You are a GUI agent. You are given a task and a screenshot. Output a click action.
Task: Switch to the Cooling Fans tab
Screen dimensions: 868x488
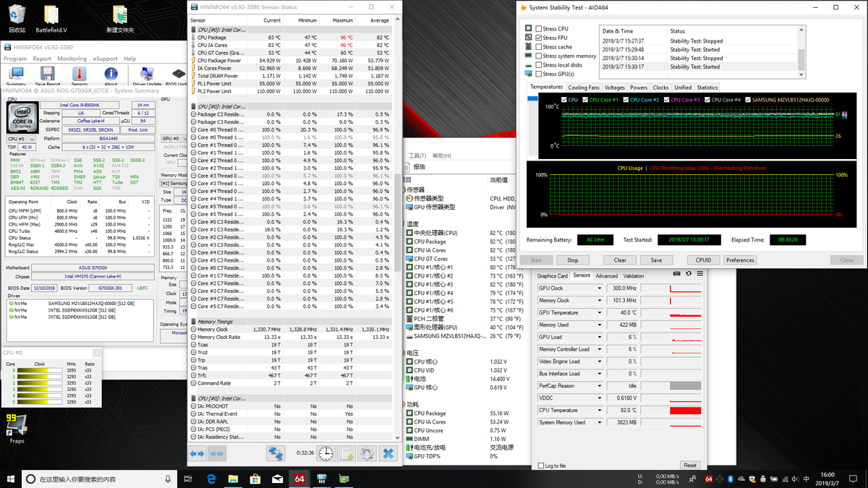[x=583, y=87]
